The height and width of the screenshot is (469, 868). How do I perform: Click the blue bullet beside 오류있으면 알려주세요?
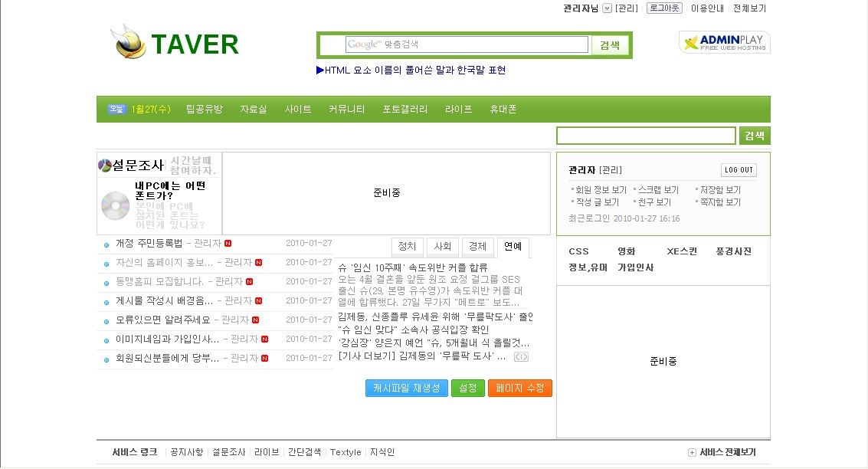106,320
